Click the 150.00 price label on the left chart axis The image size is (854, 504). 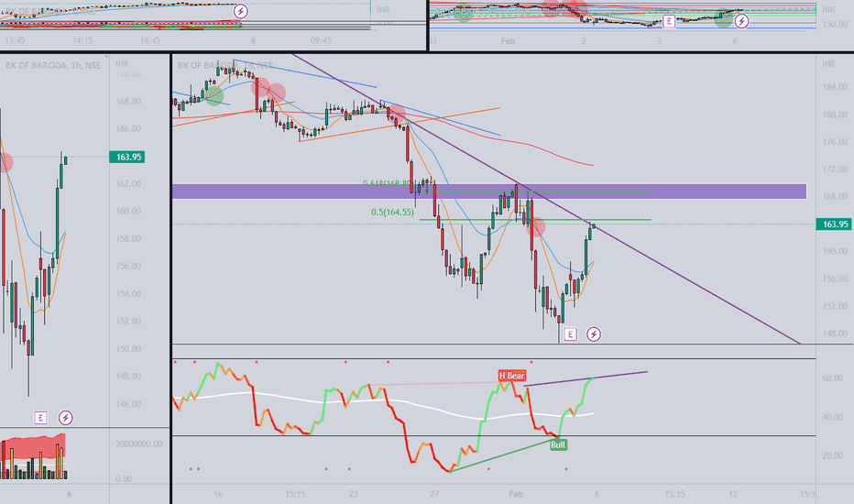click(x=128, y=349)
